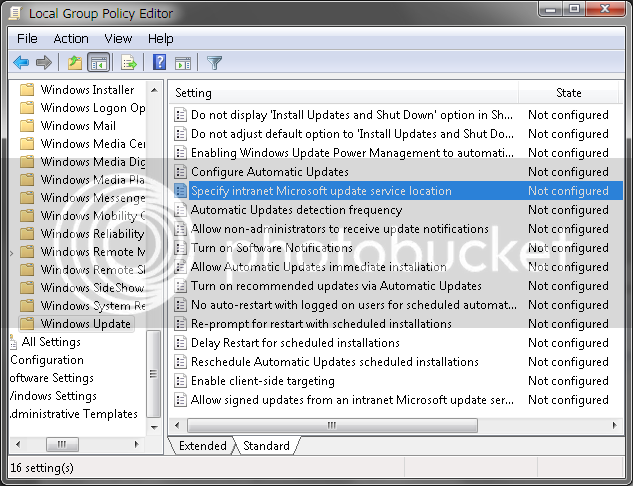This screenshot has width=633, height=486.
Task: Click the Up one level folder icon
Action: coord(75,63)
